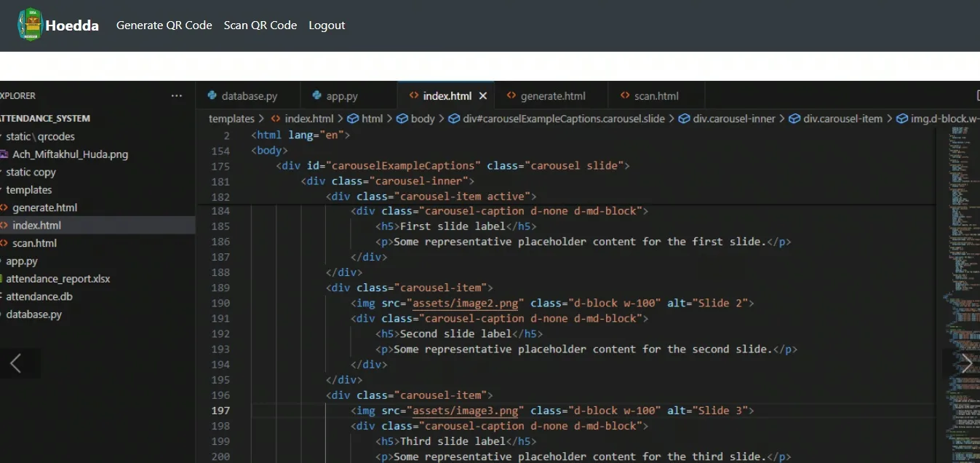This screenshot has width=980, height=463.
Task: Click the Hoedda brand name
Action: tap(72, 25)
